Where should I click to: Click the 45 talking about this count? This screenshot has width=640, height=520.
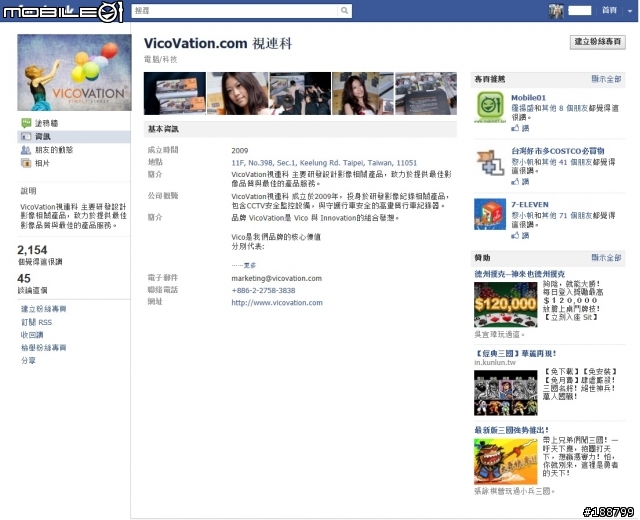click(x=24, y=278)
